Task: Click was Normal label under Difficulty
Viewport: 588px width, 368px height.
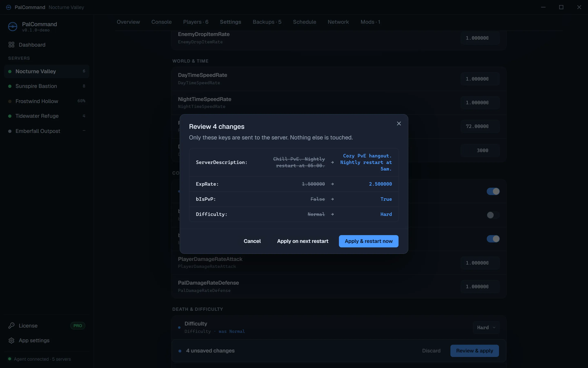Action: tap(232, 331)
